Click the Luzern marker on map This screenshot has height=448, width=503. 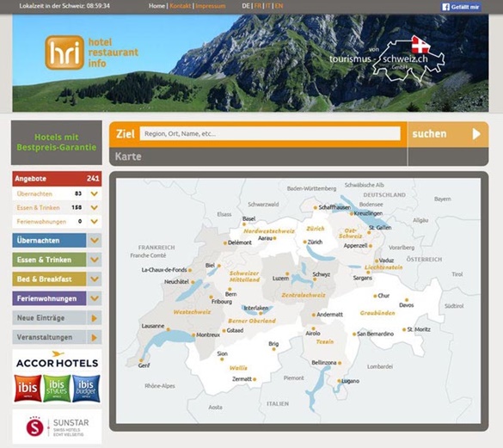[x=287, y=273]
